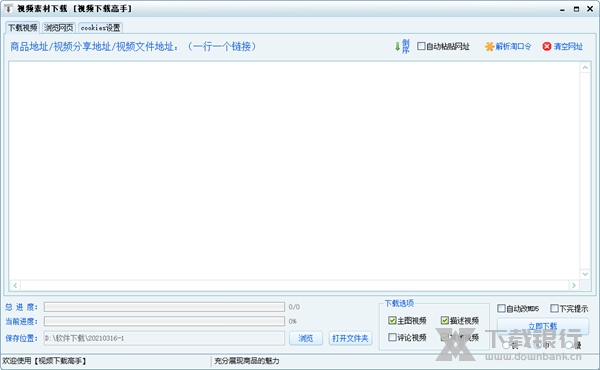The image size is (600, 370).
Task: Click the orange 解析淘口令 star icon
Action: (489, 46)
